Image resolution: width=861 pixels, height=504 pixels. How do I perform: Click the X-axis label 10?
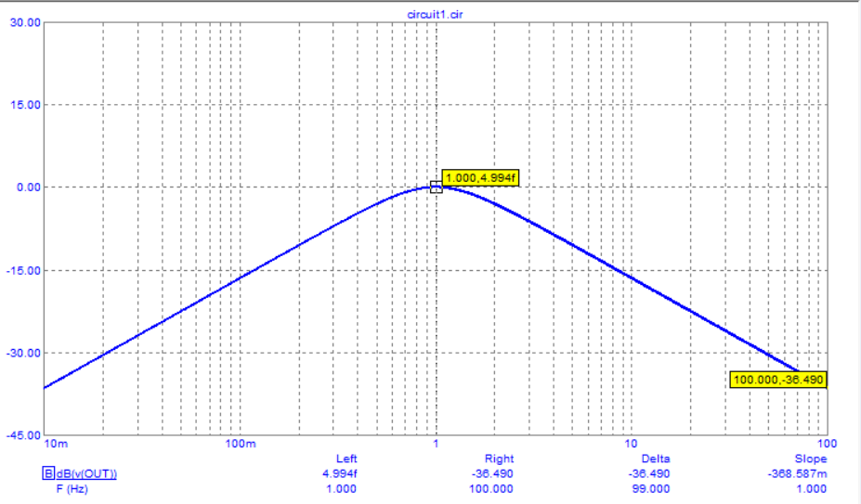click(x=631, y=444)
